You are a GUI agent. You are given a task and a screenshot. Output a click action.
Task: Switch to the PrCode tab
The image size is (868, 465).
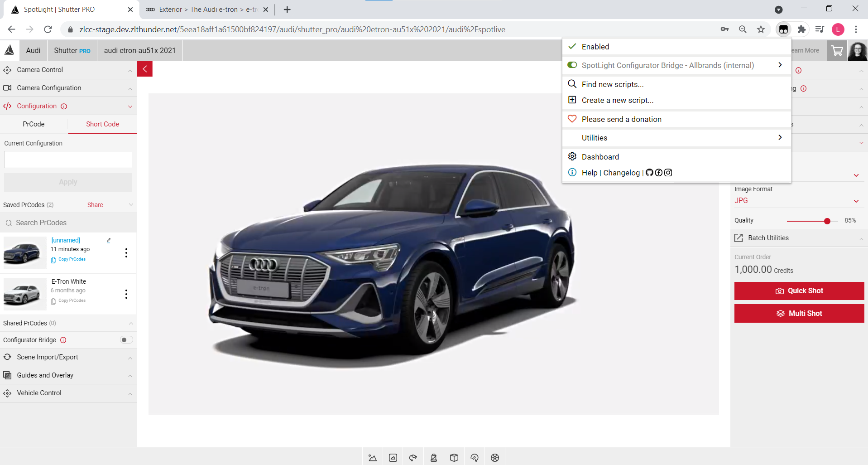(x=34, y=124)
